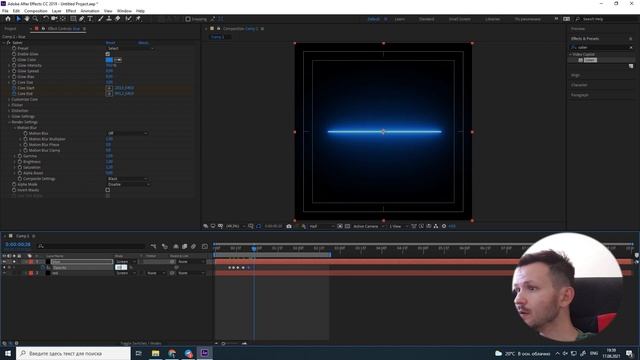
Task: Open the Active Camera view dropdown
Action: pos(369,226)
